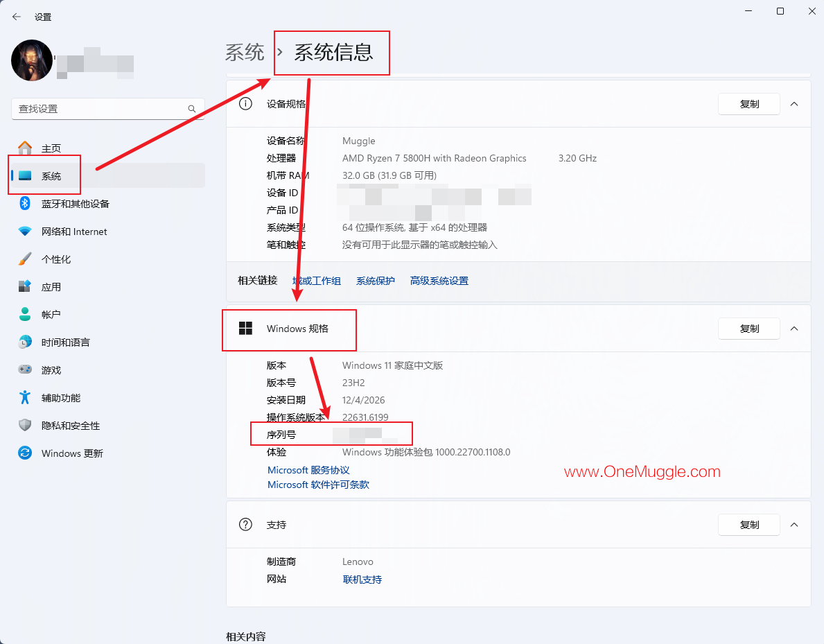Collapse the 支持 section chevron
The width and height of the screenshot is (824, 644).
[794, 525]
